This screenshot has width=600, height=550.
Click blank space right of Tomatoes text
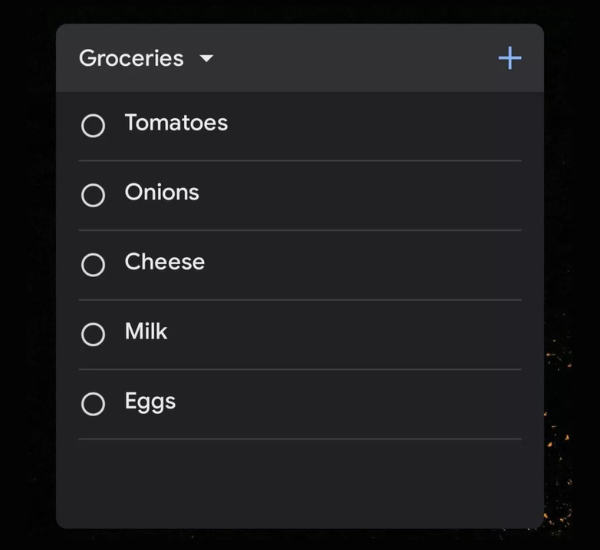pos(380,125)
